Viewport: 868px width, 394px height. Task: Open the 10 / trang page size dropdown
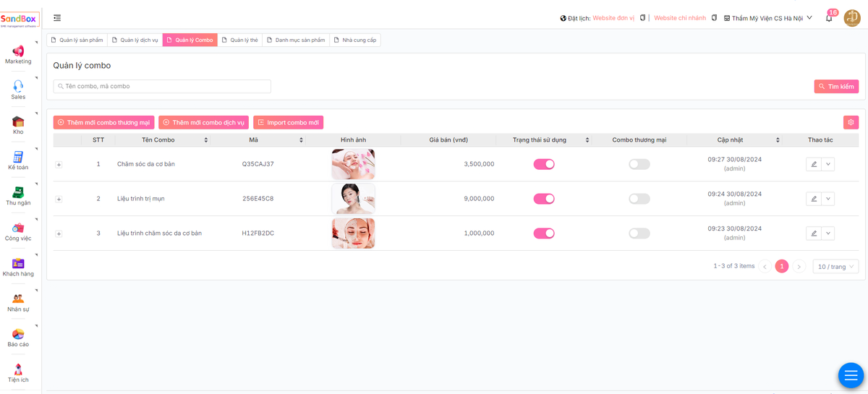coord(835,267)
